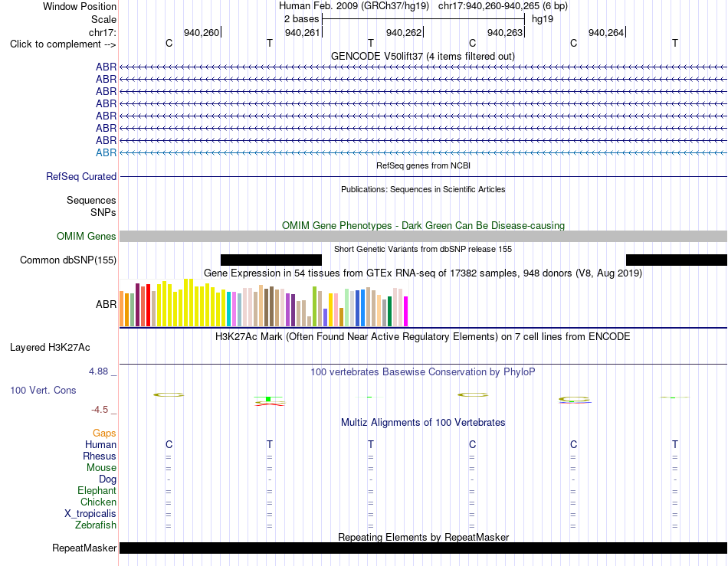Screen dimensions: 728x566
Task: Click 'chr17:940,260-940,265 (6 bp)' position text
Action: tap(503, 6)
